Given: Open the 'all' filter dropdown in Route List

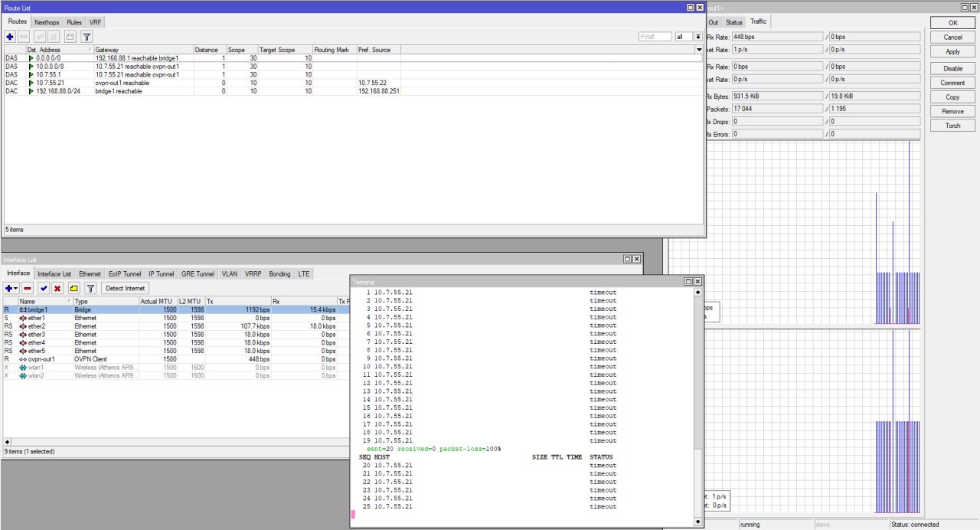Looking at the screenshot, I should [698, 37].
